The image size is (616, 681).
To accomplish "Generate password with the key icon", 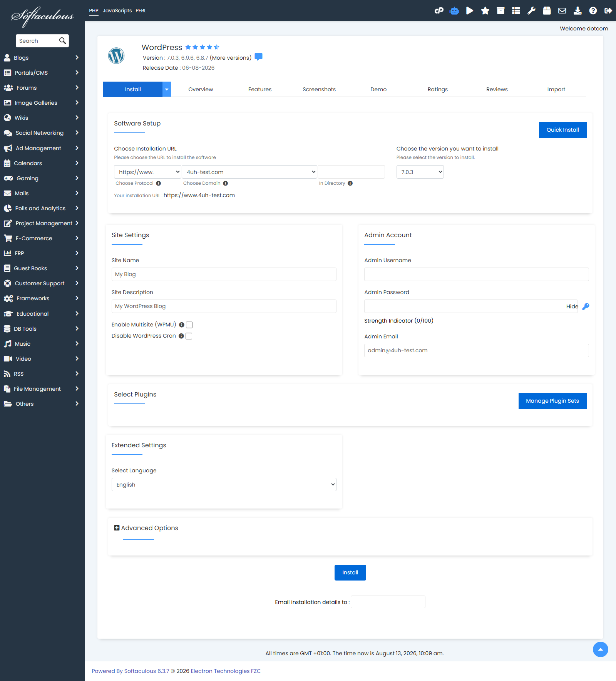I will 586,306.
